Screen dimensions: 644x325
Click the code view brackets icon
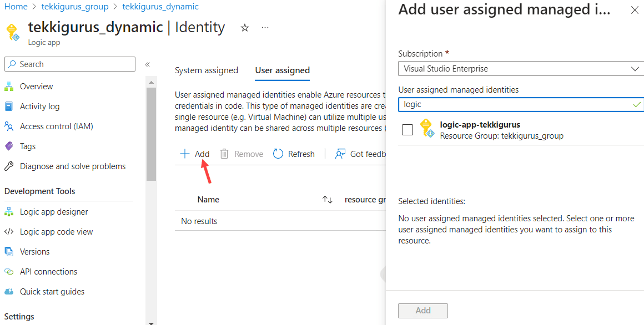click(x=9, y=231)
